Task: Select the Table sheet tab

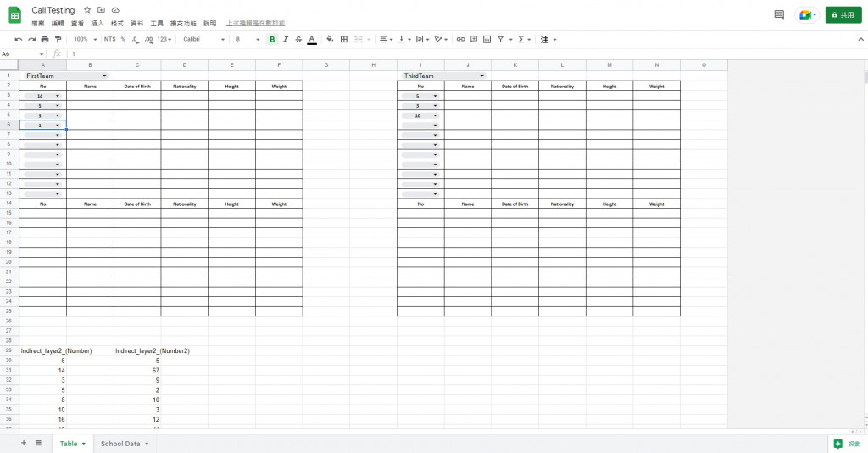Action: tap(73, 444)
